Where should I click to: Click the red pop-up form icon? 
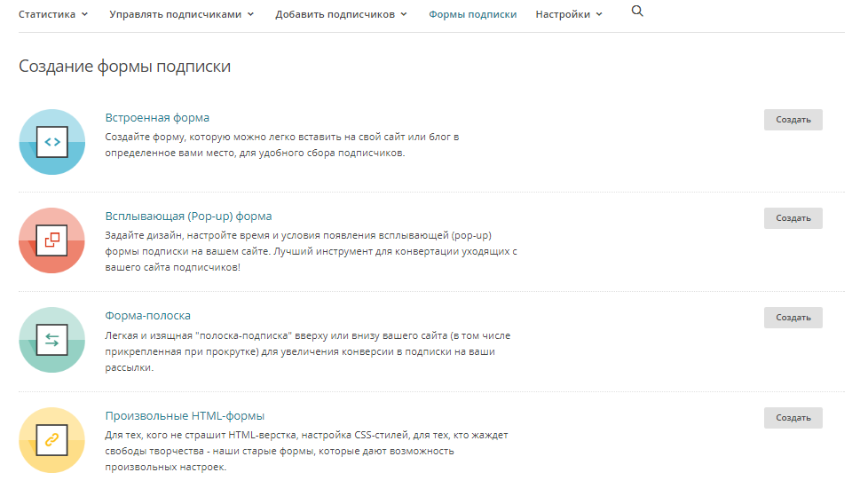coord(51,240)
